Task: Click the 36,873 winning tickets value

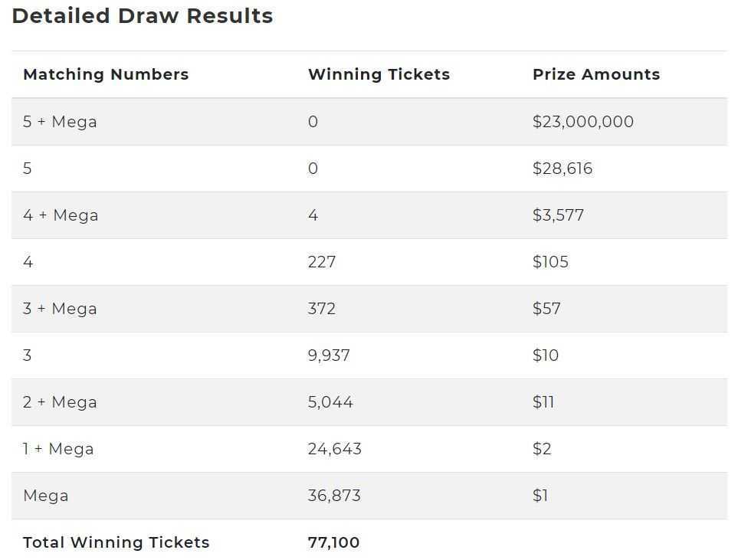Action: pos(334,496)
